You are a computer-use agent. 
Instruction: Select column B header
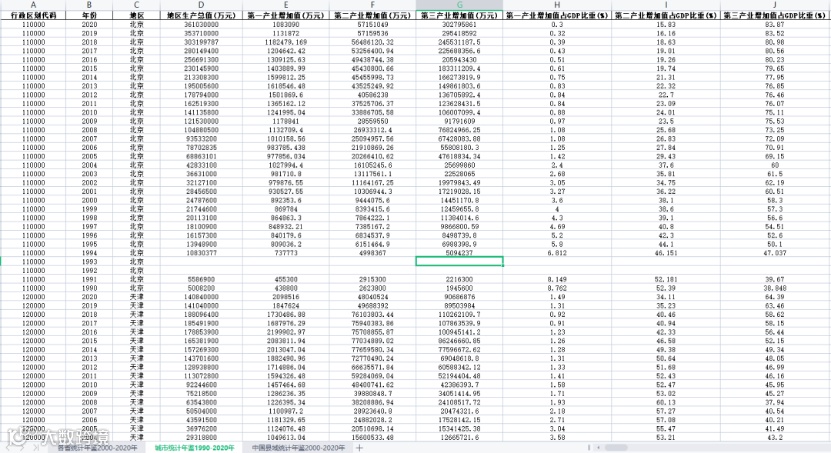click(x=89, y=5)
